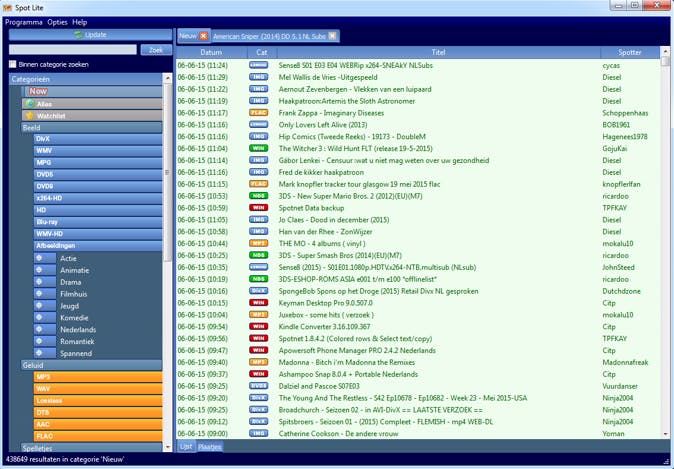The height and width of the screenshot is (469, 674).
Task: Expand the Spelletjes category group
Action: coord(92,448)
